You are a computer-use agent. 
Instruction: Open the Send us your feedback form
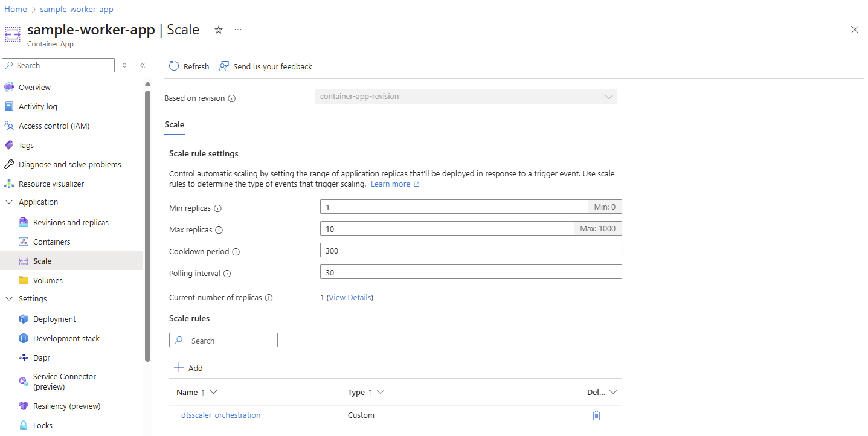265,66
